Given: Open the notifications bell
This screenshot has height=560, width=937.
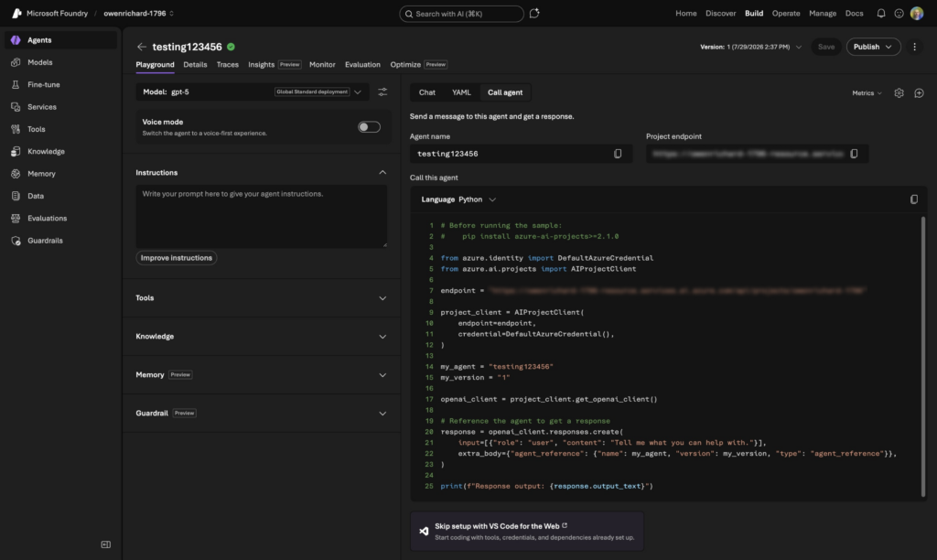Looking at the screenshot, I should 881,13.
